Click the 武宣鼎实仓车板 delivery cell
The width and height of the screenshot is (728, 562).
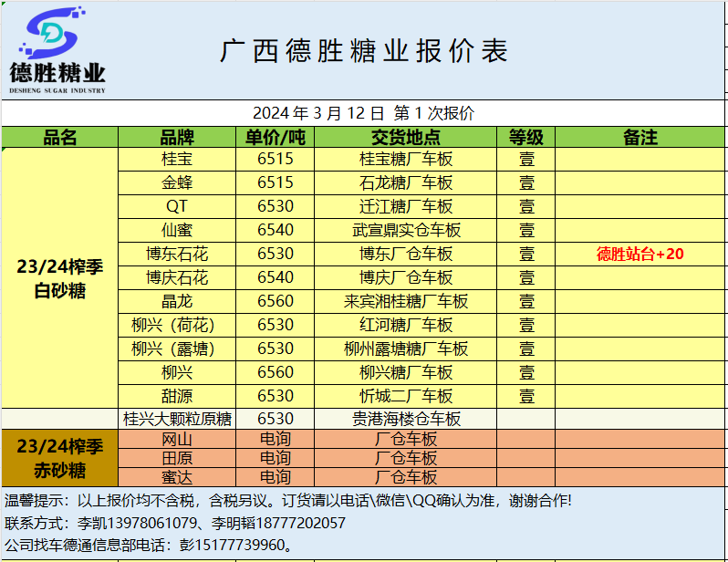point(406,230)
